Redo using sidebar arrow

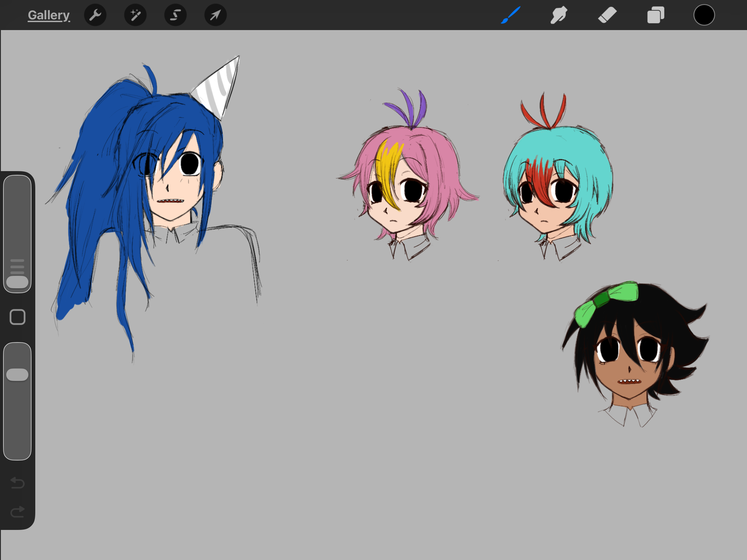(x=17, y=512)
